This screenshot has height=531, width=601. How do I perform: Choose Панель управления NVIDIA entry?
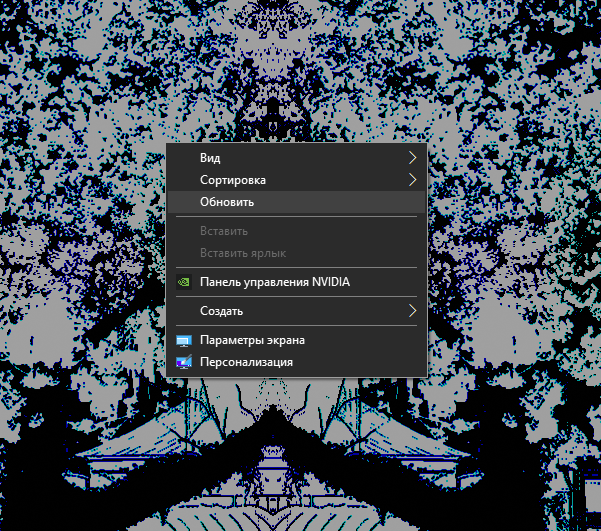[x=296, y=282]
